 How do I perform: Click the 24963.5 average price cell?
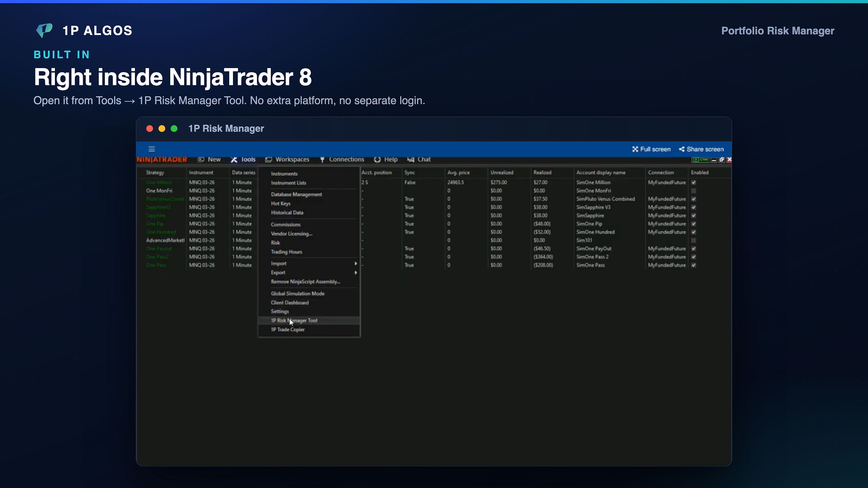pos(455,182)
